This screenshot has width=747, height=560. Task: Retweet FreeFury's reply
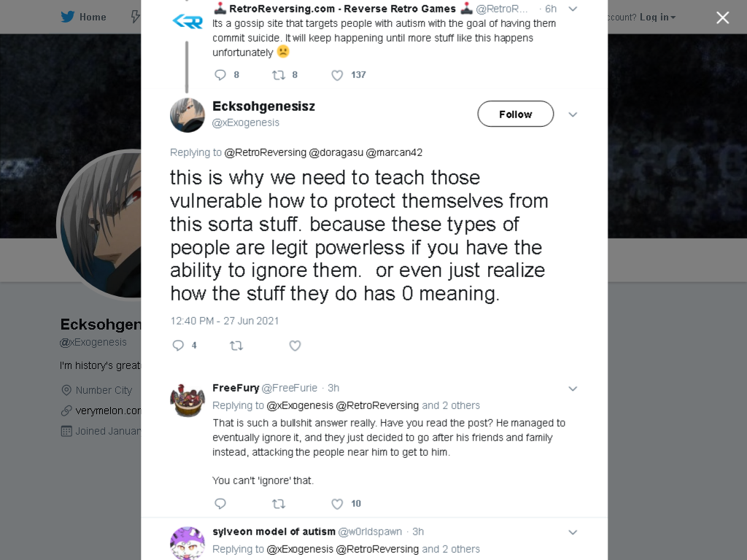[x=279, y=504]
